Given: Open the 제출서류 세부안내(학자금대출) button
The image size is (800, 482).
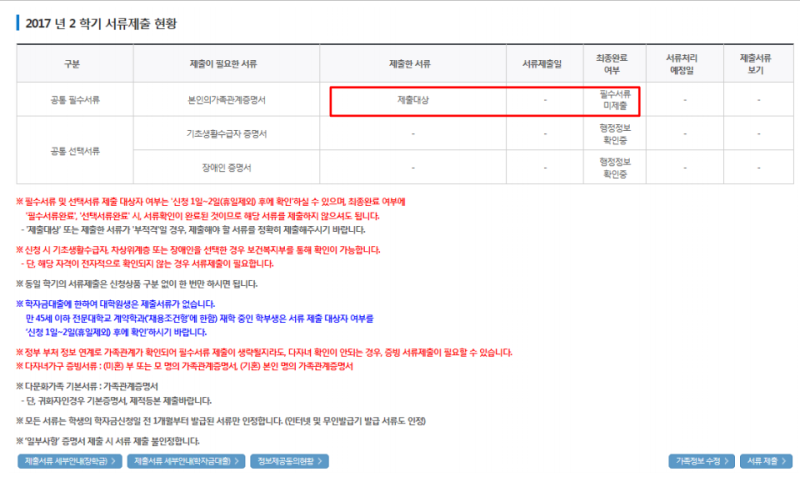Looking at the screenshot, I should point(186,461).
